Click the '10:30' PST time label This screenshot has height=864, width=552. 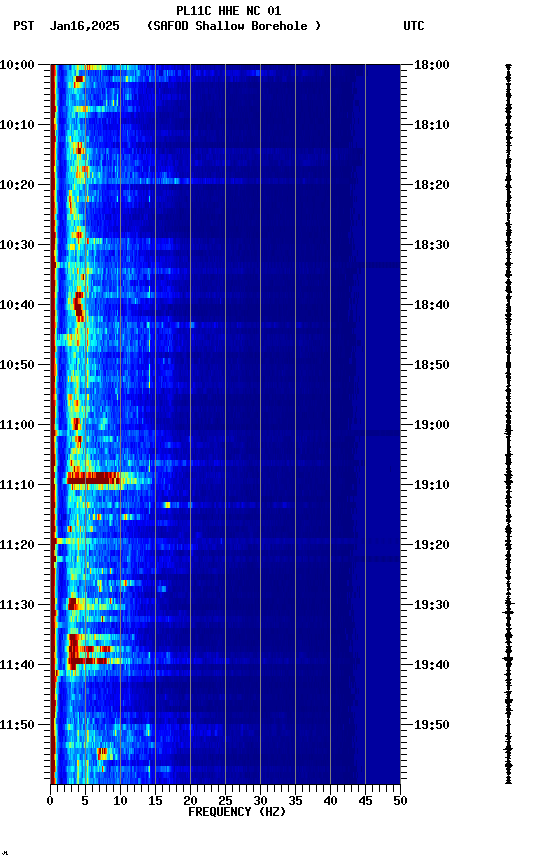17,245
